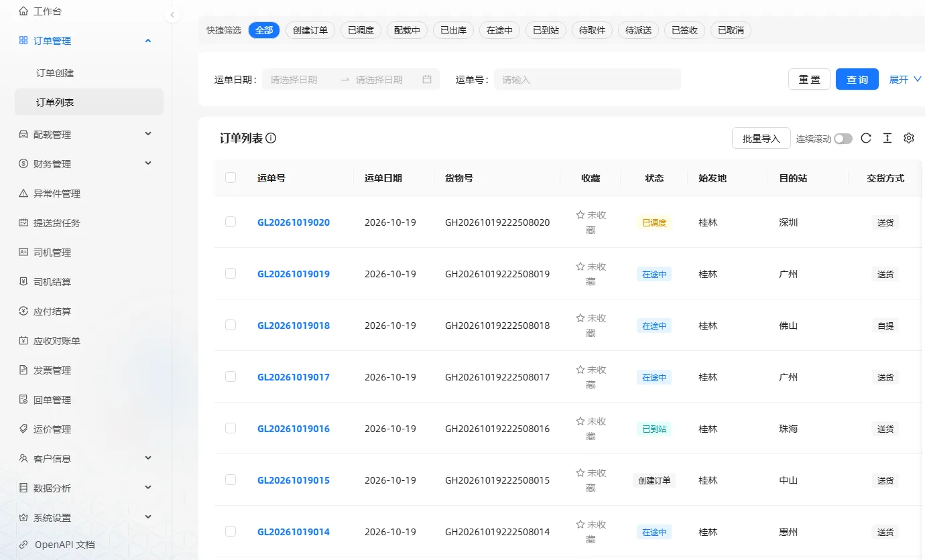Click the refresh icon above the order table
The image size is (925, 560).
(x=866, y=138)
